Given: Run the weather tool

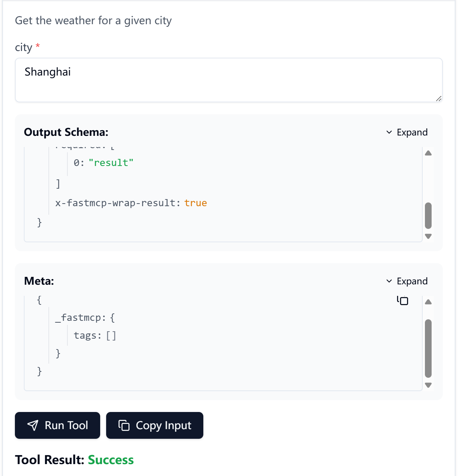Looking at the screenshot, I should [57, 425].
